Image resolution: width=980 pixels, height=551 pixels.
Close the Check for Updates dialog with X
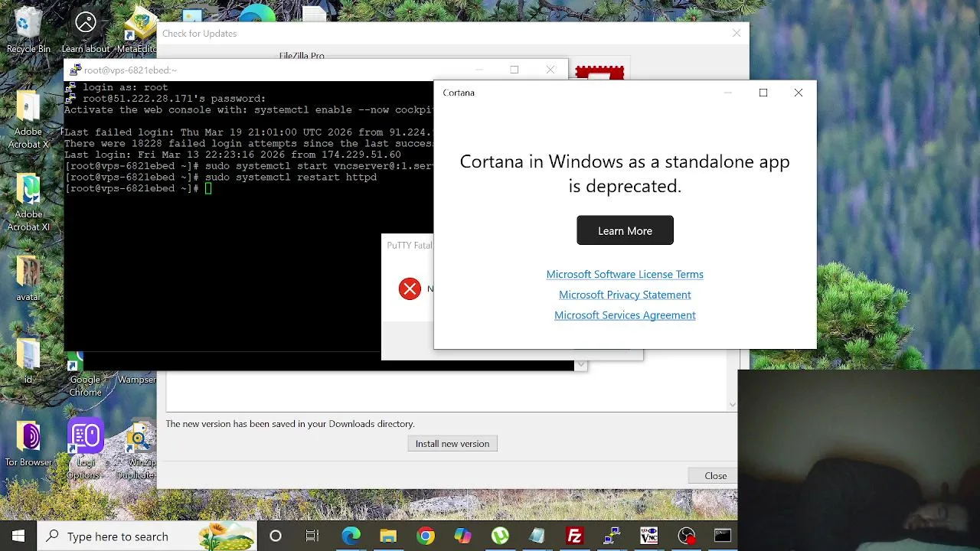[x=737, y=34]
